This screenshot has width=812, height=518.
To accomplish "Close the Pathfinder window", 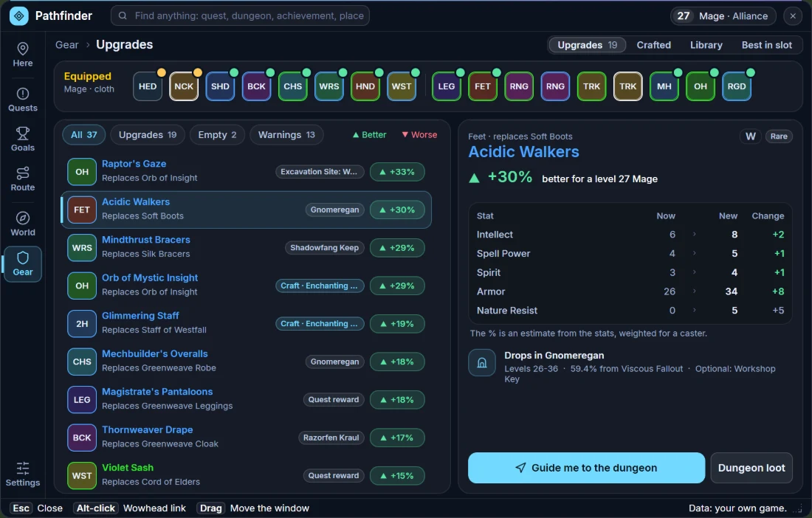I will (793, 16).
